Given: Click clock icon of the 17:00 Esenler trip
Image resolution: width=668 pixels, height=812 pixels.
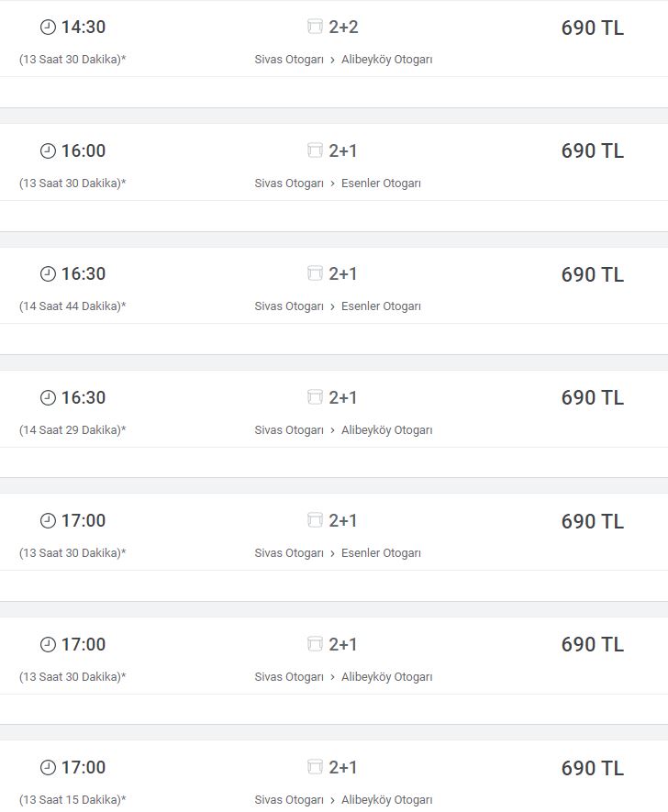Looking at the screenshot, I should coord(48,520).
